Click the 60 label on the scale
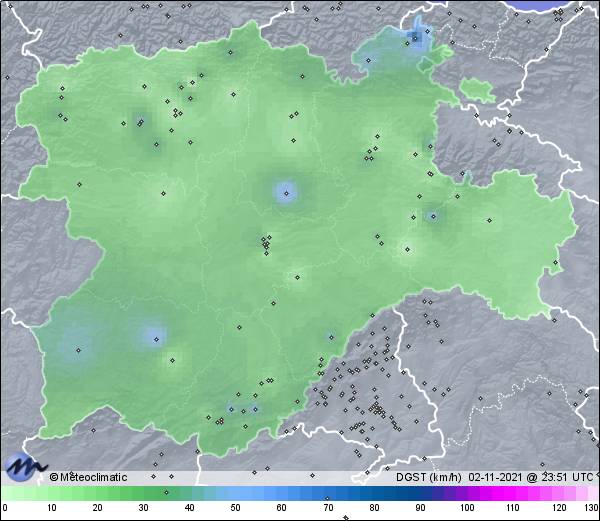The image size is (600, 521). point(282,508)
